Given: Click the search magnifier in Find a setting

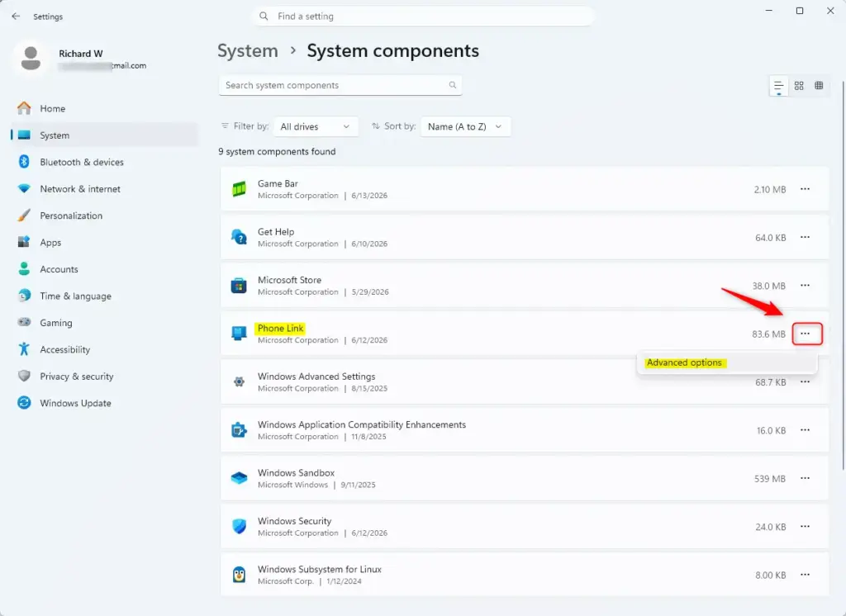Looking at the screenshot, I should [264, 17].
